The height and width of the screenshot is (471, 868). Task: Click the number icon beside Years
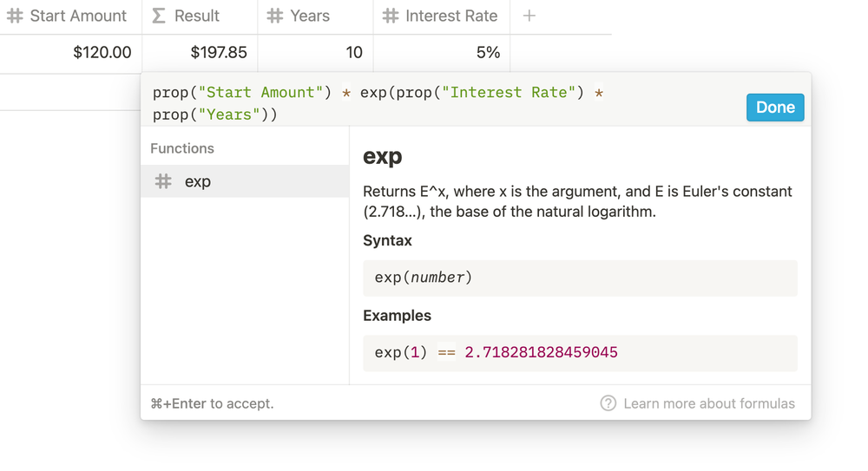click(x=275, y=16)
